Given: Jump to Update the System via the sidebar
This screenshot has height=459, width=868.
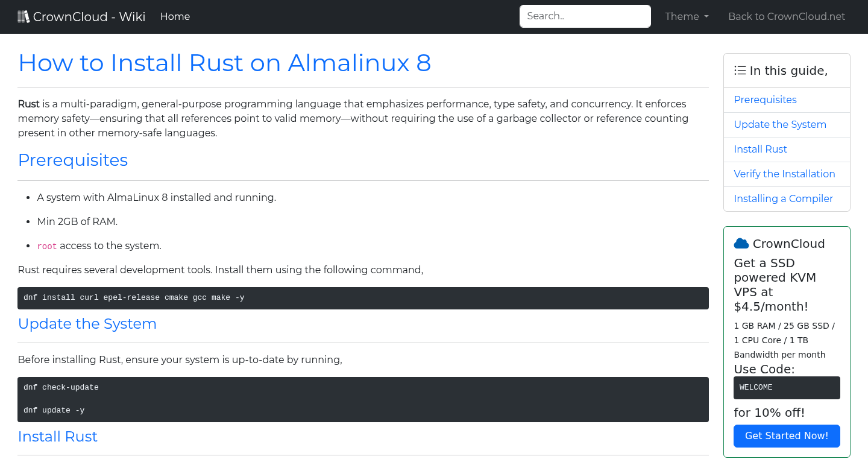Looking at the screenshot, I should [780, 124].
